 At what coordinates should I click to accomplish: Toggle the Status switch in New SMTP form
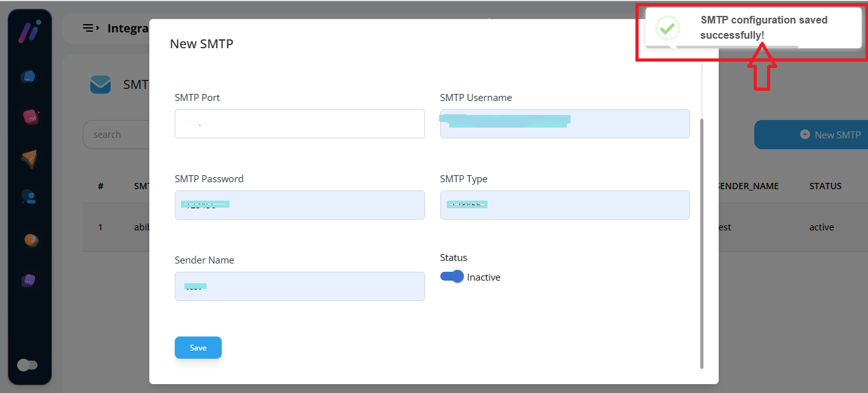[x=452, y=277]
